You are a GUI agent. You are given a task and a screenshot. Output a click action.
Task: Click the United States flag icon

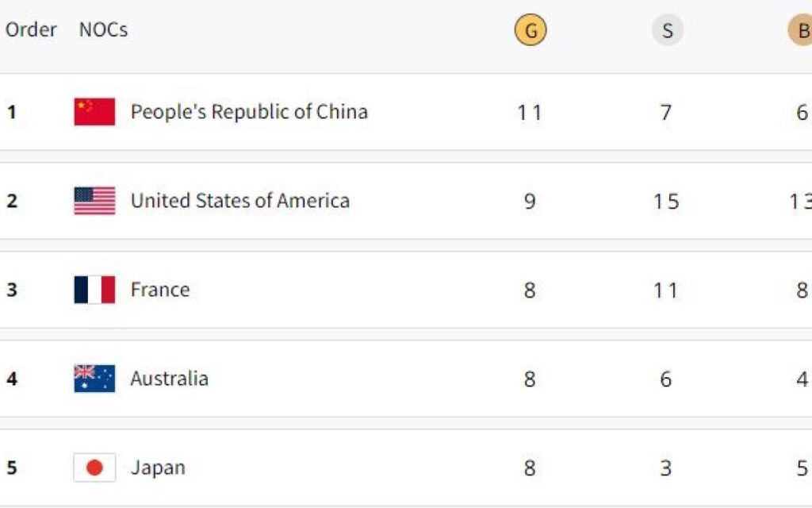(94, 201)
